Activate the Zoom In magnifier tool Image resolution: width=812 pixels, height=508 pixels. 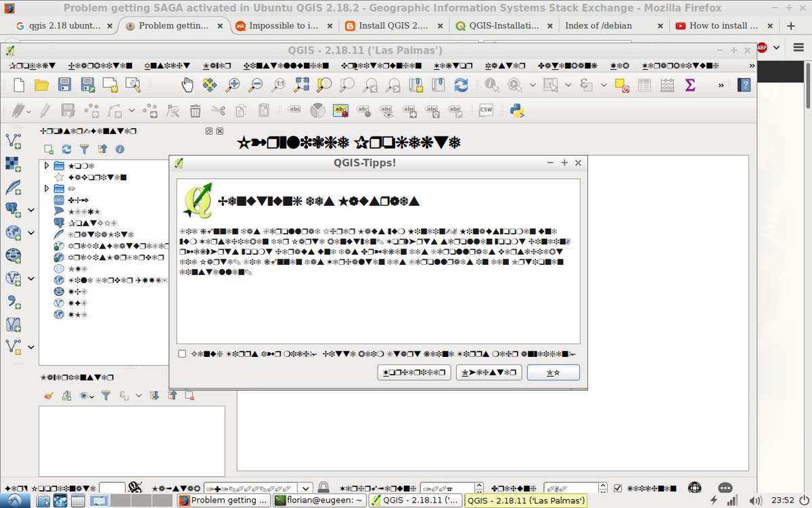tap(233, 85)
